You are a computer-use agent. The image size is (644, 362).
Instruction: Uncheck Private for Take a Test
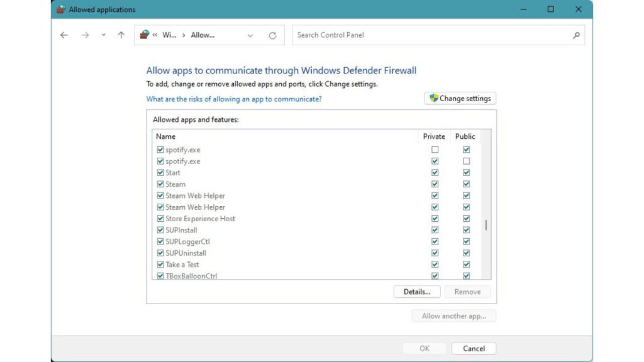(435, 265)
